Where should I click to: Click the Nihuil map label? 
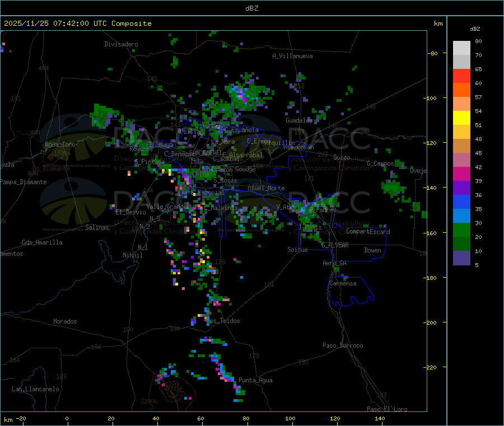pos(132,255)
